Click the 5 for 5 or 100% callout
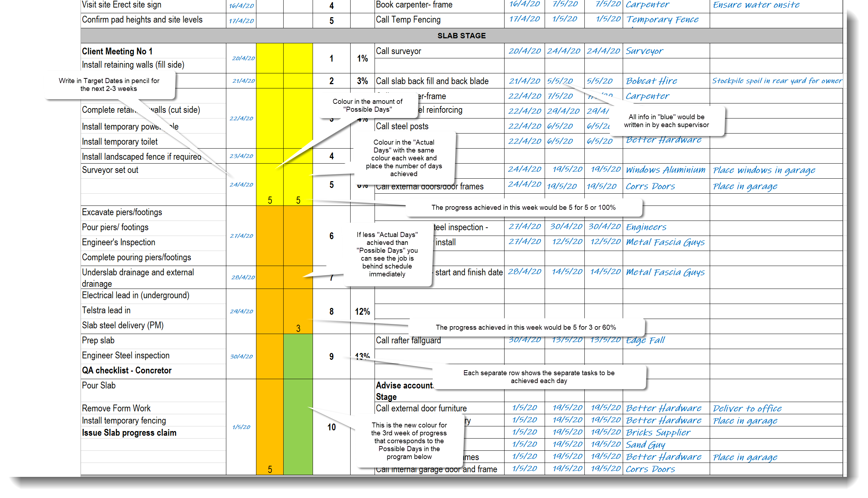 pyautogui.click(x=523, y=208)
